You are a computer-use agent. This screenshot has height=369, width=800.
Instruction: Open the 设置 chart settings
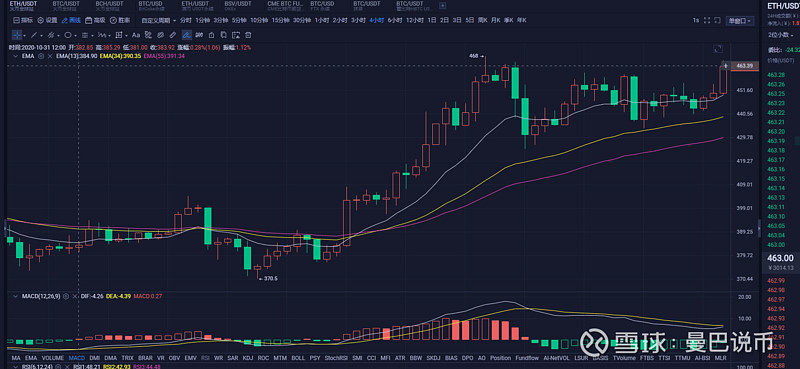47,20
